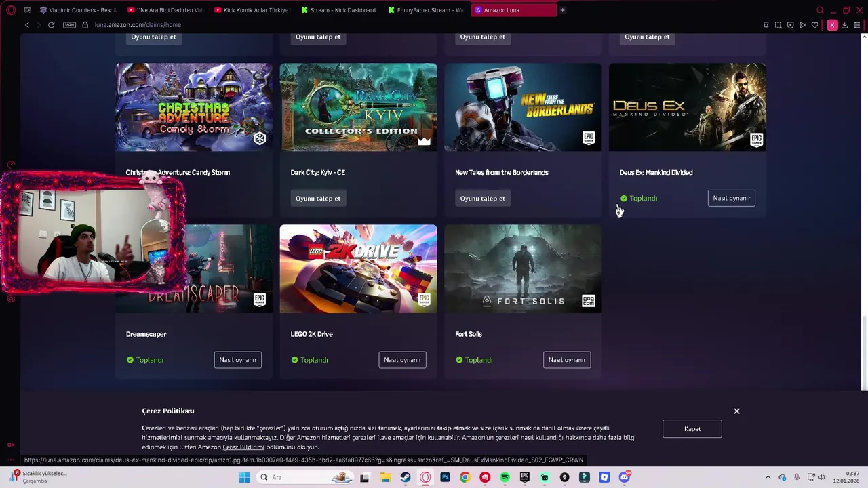Open browser downloads icon
868x488 pixels.
[x=844, y=25]
